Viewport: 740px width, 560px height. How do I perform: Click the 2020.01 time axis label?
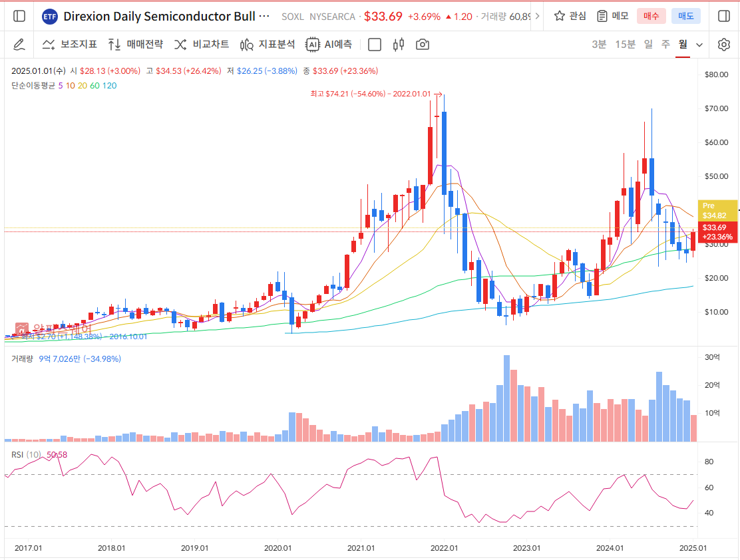pos(278,548)
